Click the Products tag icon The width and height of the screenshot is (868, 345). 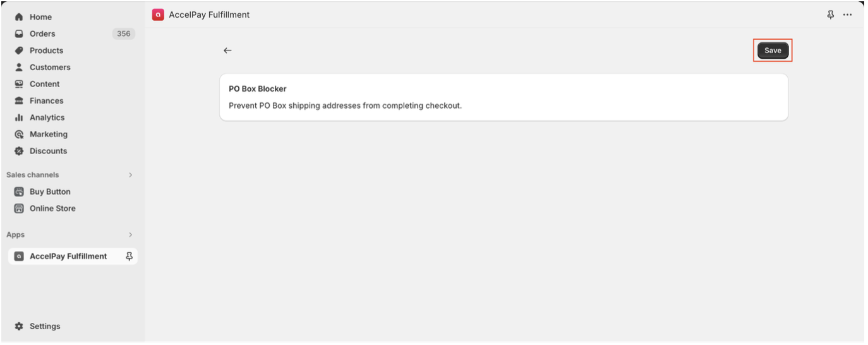pos(19,51)
